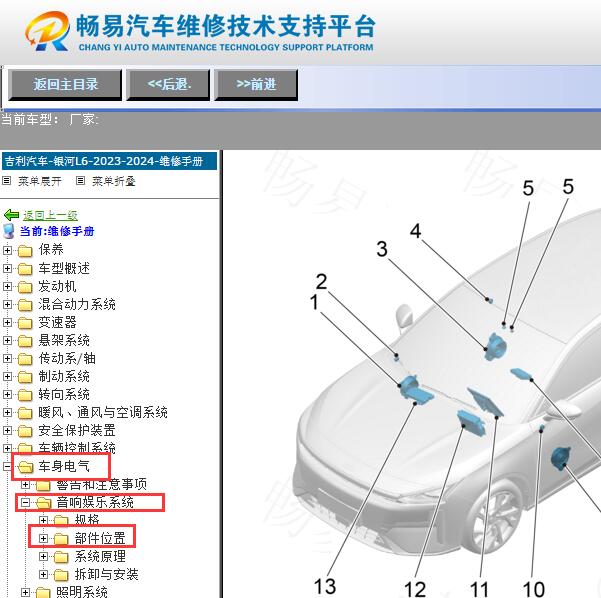Select the 部件位置 tree label
The width and height of the screenshot is (601, 598).
pos(100,538)
